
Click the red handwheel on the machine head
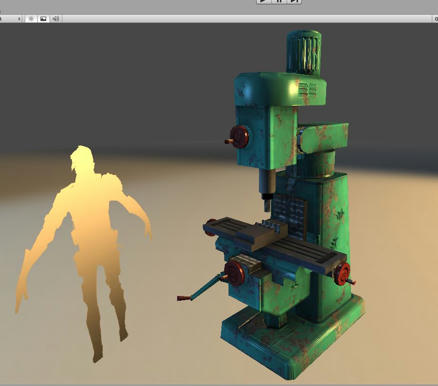(239, 137)
